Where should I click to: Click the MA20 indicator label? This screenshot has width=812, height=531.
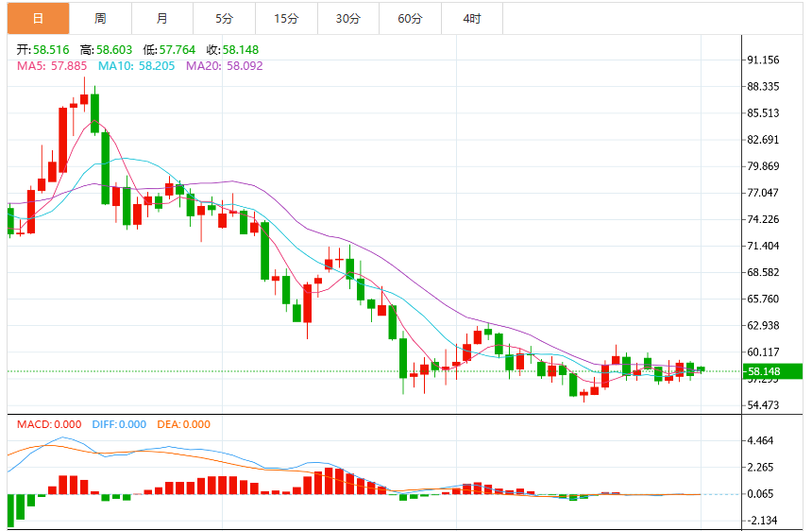pyautogui.click(x=224, y=66)
